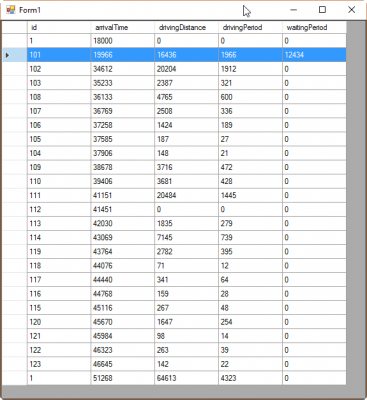
Task: Select id cell 108
Action: [x=59, y=97]
